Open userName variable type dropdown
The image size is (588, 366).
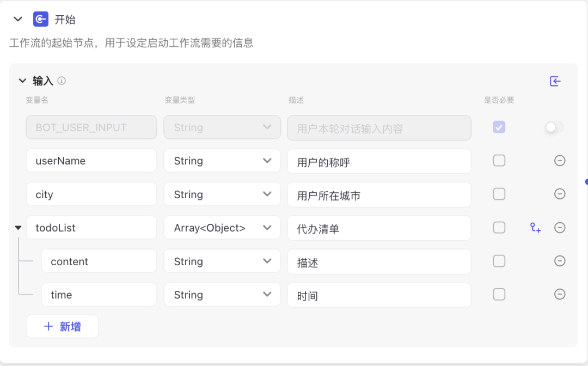coord(222,161)
